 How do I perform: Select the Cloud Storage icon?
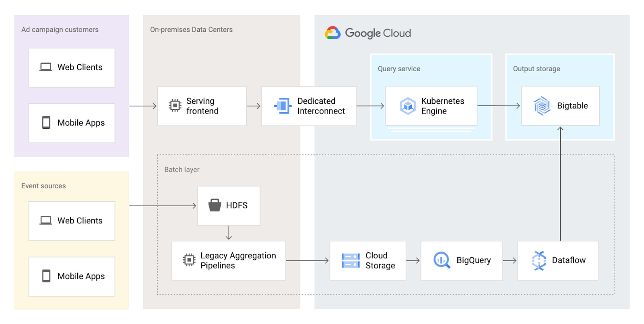[351, 261]
